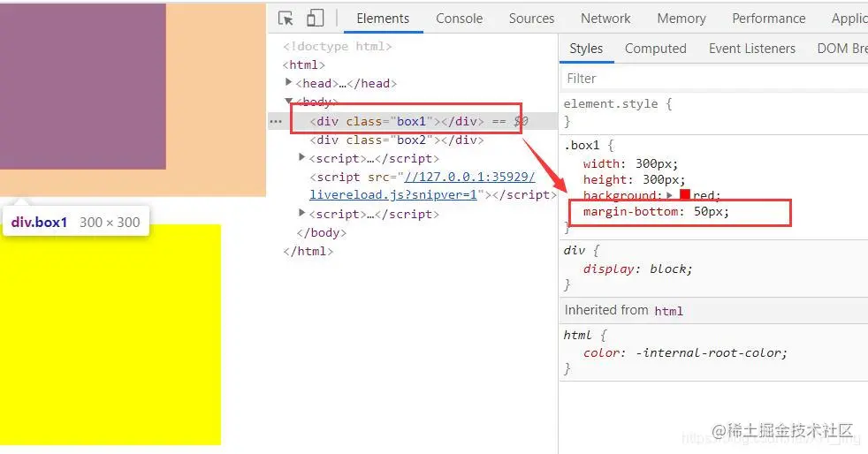The image size is (868, 454).
Task: Click the .box1 selector in Styles
Action: 582,146
